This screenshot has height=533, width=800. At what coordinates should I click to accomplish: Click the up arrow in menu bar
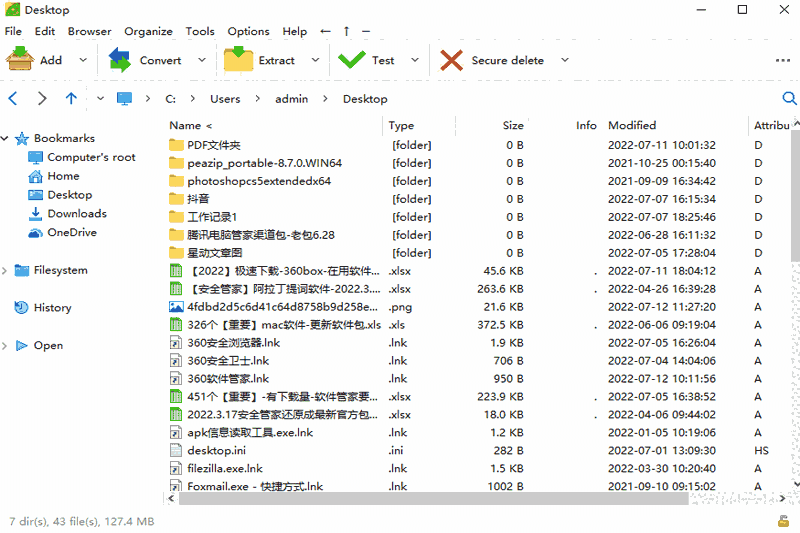[x=346, y=32]
